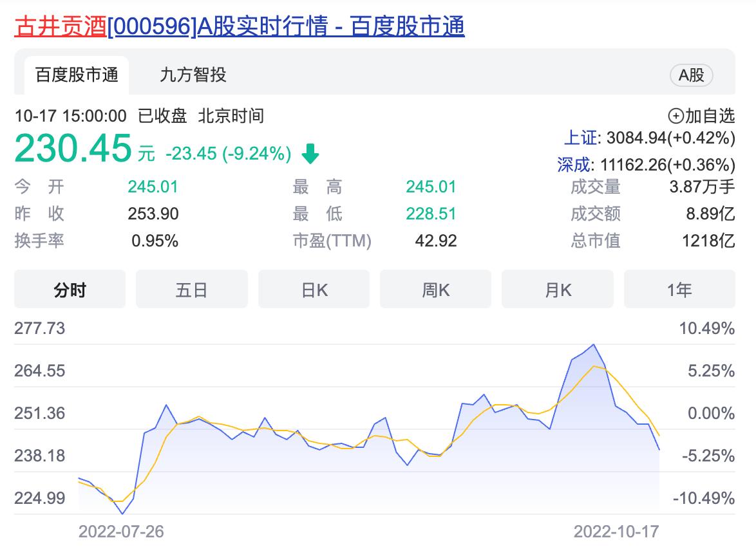This screenshot has height=547, width=756.
Task: Click the change value -23.45 (-9.24%)
Action: 228,154
